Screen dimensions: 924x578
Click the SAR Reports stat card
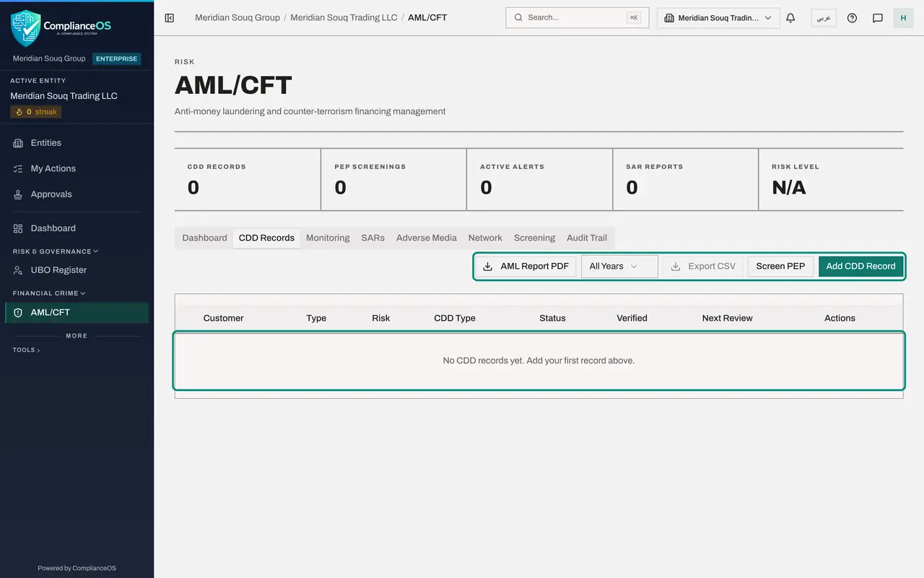[x=685, y=180]
